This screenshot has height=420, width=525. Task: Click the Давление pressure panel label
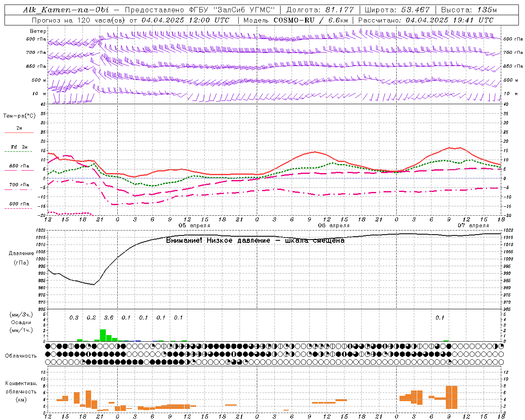pos(21,253)
